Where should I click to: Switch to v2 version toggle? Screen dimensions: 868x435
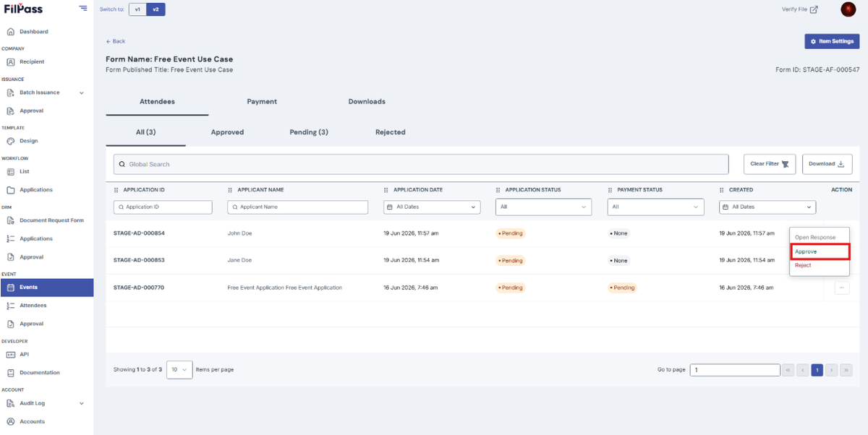156,9
